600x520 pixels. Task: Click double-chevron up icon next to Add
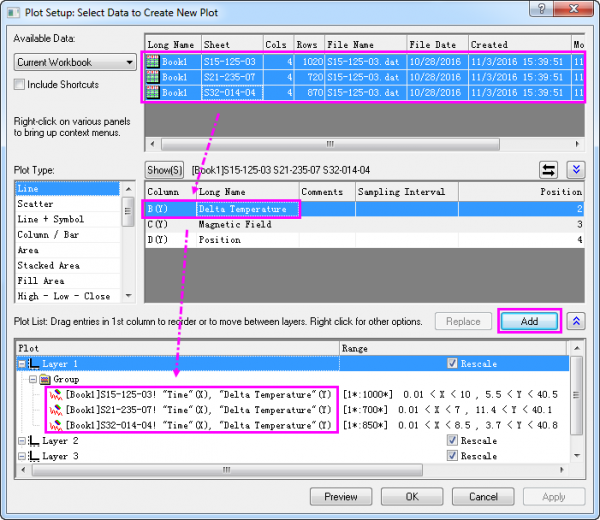click(576, 321)
